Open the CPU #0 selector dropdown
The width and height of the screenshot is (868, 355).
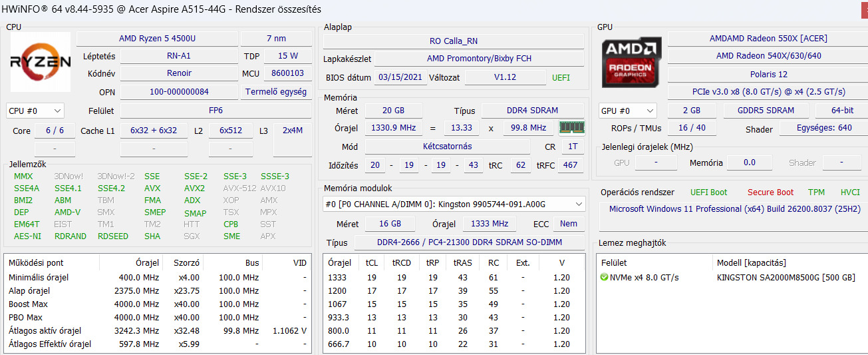coord(35,111)
